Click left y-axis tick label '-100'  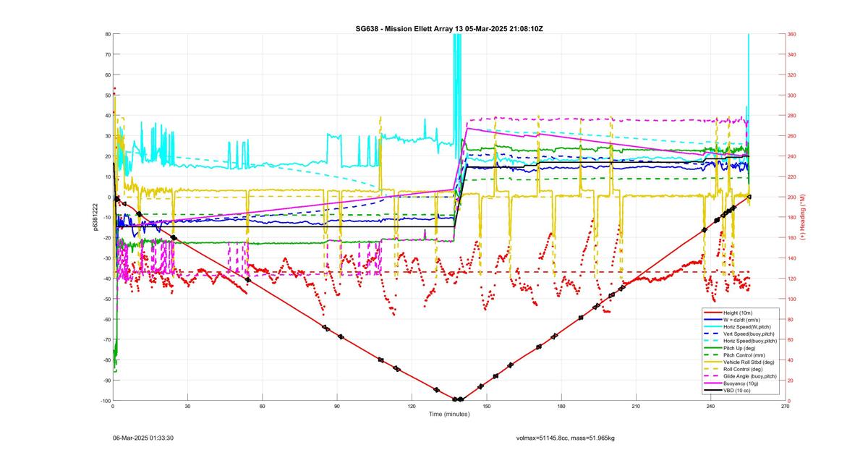tap(104, 401)
